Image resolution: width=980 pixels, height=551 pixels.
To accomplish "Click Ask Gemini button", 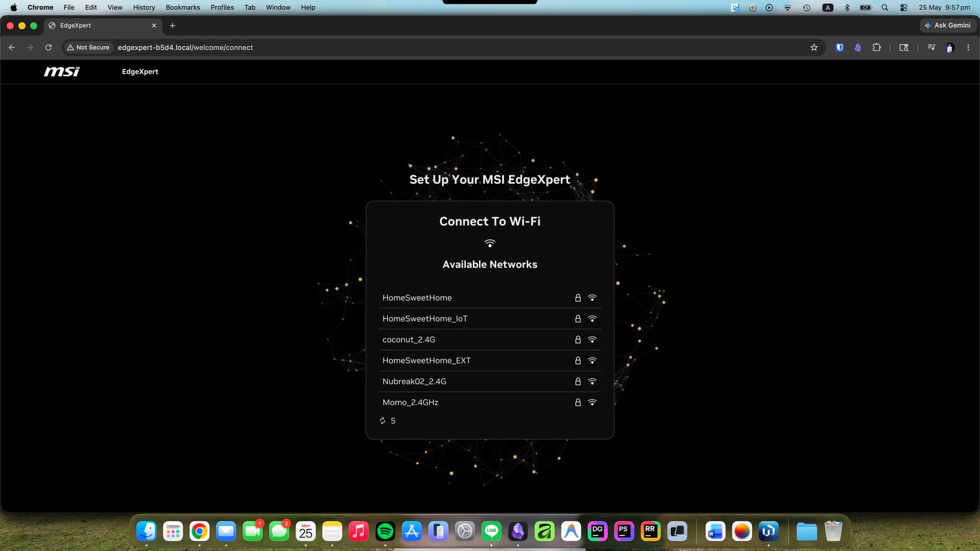I will point(947,25).
